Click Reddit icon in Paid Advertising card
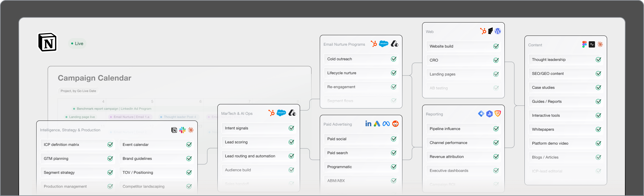Screen dimensions: 644x196 click(395, 124)
